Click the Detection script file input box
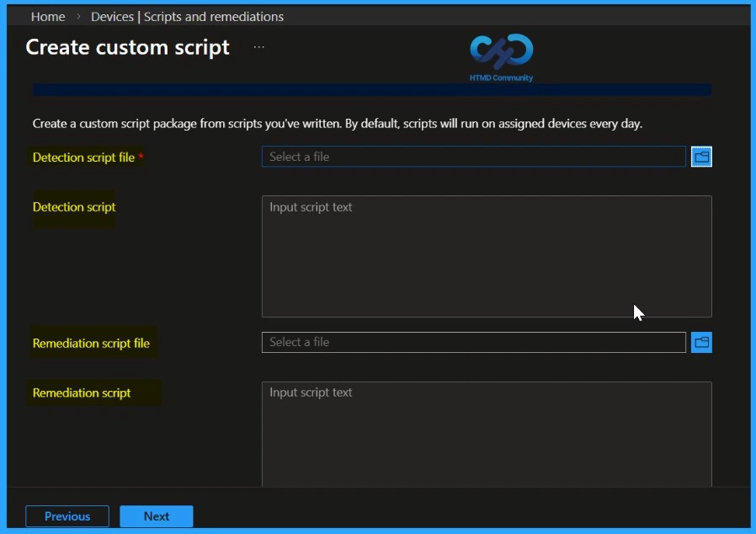756x534 pixels. click(x=473, y=156)
